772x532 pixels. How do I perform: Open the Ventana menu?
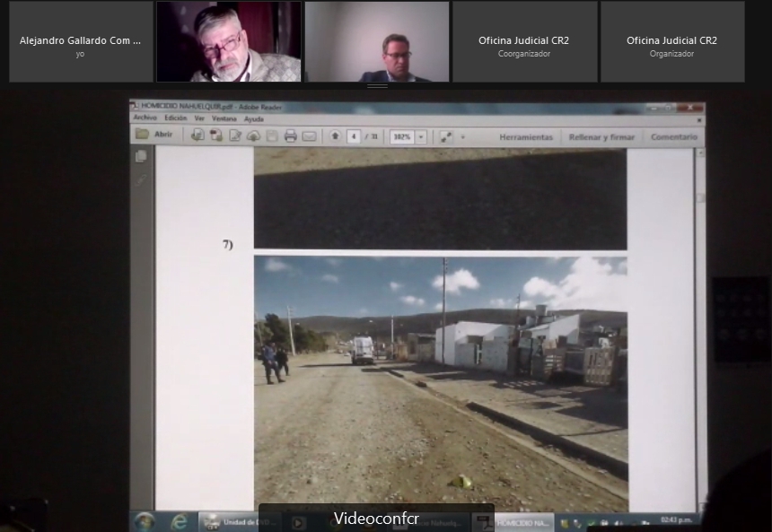pos(224,118)
